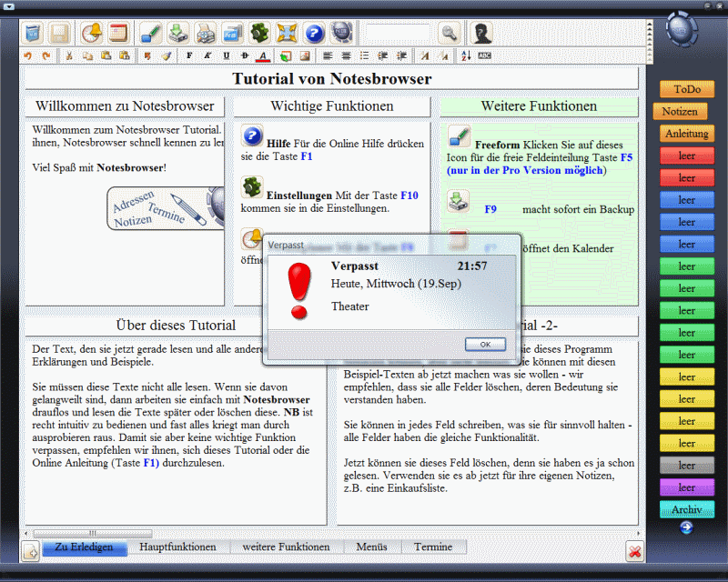The image size is (728, 582).
Task: Open the NB windows icon in toolbar
Action: (x=232, y=33)
